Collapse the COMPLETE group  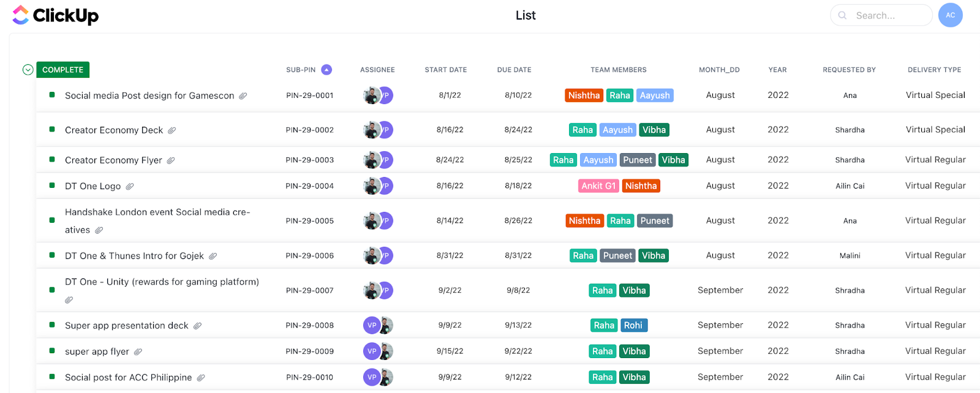28,70
